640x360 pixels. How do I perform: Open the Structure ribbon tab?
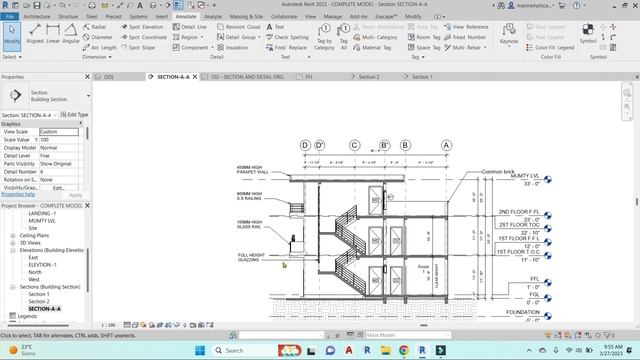point(68,17)
